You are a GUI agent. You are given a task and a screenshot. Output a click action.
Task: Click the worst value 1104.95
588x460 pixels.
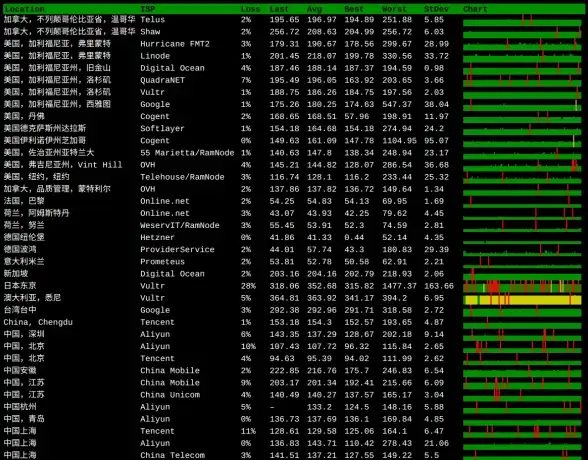click(x=399, y=141)
